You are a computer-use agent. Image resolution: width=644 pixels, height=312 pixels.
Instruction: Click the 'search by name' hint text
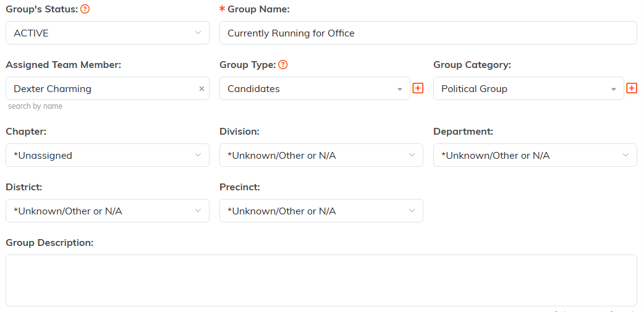pyautogui.click(x=35, y=106)
